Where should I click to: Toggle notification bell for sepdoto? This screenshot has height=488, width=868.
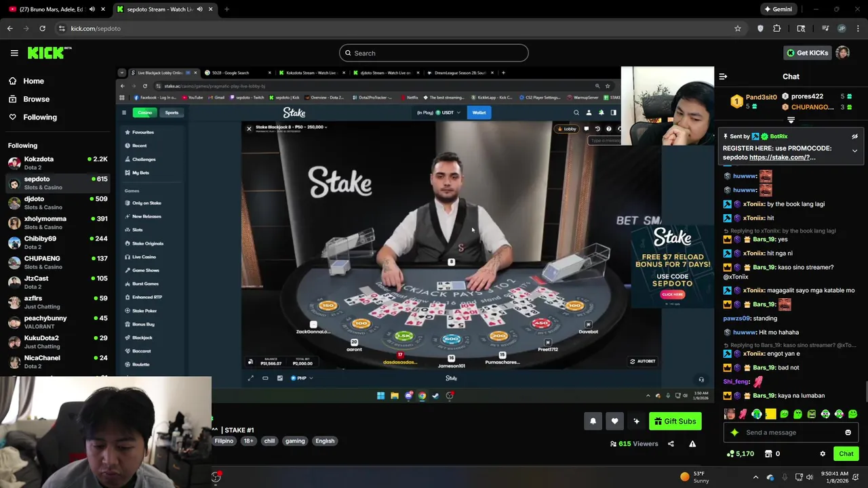pos(593,421)
